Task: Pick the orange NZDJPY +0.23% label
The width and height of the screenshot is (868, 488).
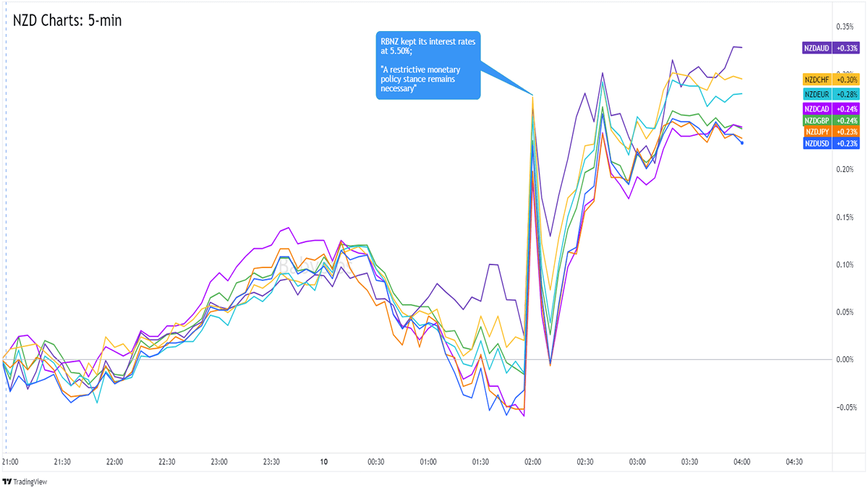Action: pos(830,132)
